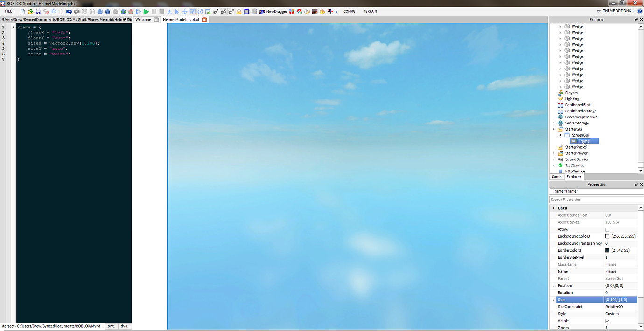The image size is (644, 331).
Task: Click the Name property value field
Action: point(621,271)
